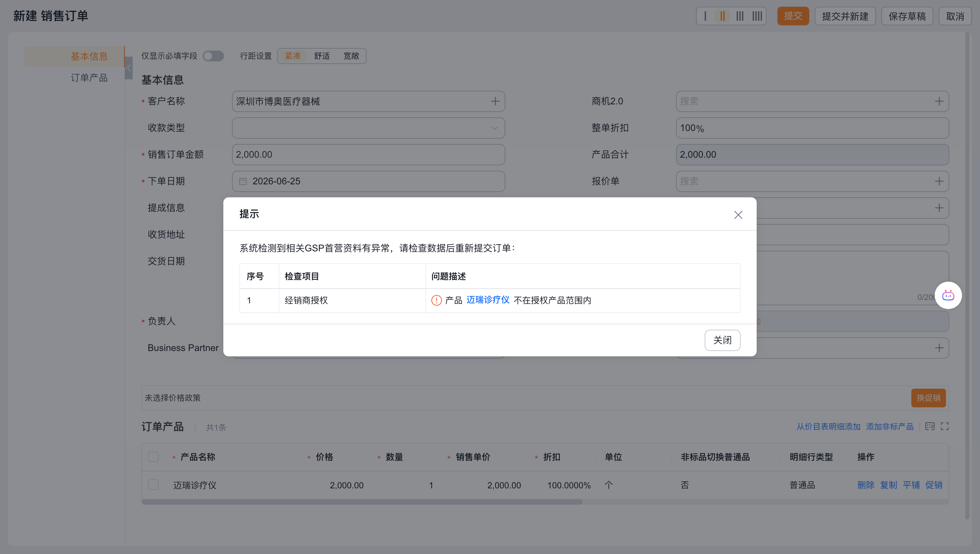This screenshot has width=980, height=554.
Task: Click 促销 in the 迈瑞诊疗仪 row
Action: tap(934, 485)
